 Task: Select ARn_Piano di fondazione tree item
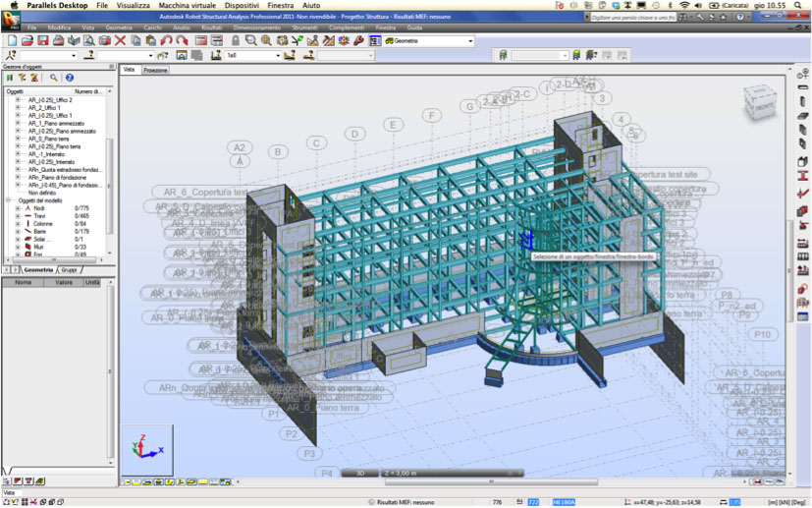point(57,177)
